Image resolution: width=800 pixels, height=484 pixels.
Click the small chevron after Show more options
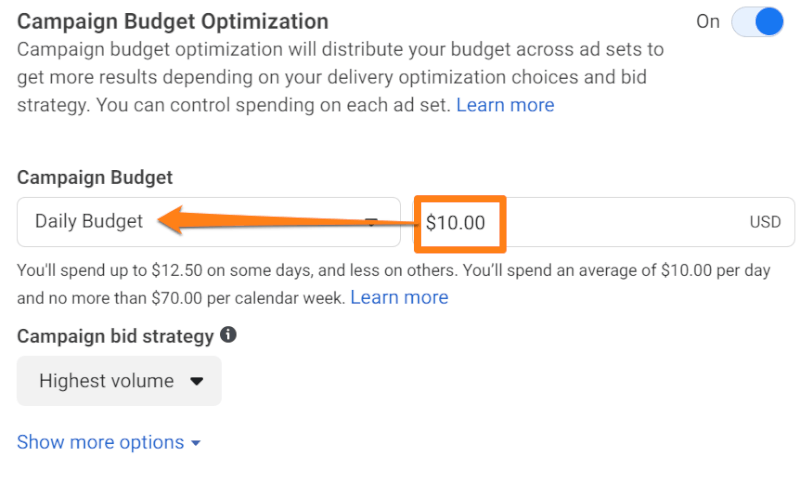tap(196, 443)
